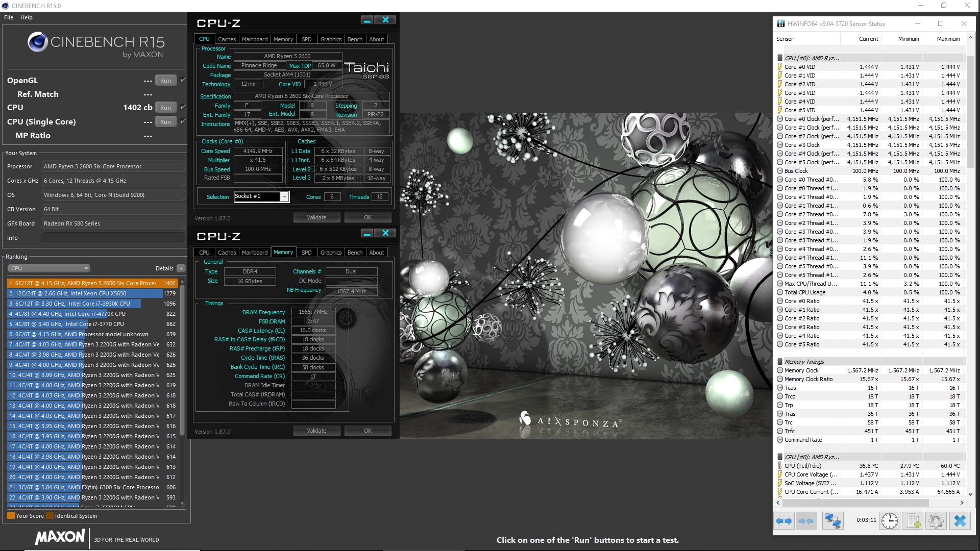Run the CPU (Single Core) benchmark
The image size is (980, 551).
coord(165,121)
